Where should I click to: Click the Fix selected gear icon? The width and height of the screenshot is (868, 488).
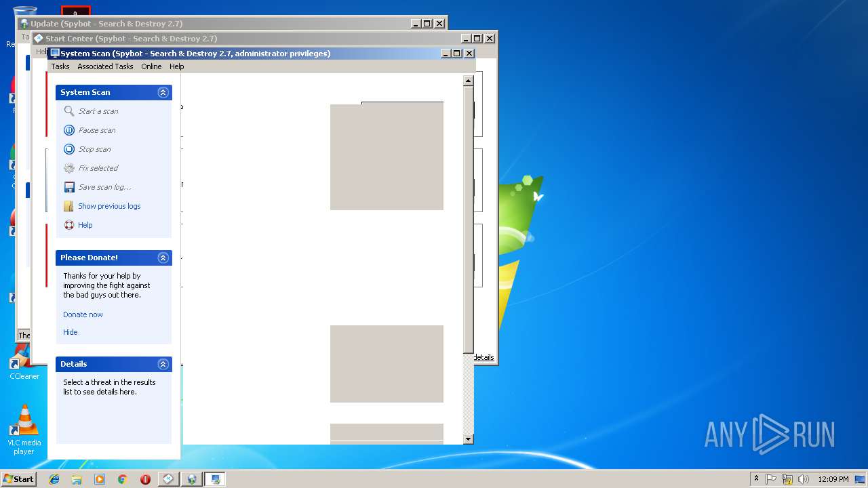pos(69,168)
